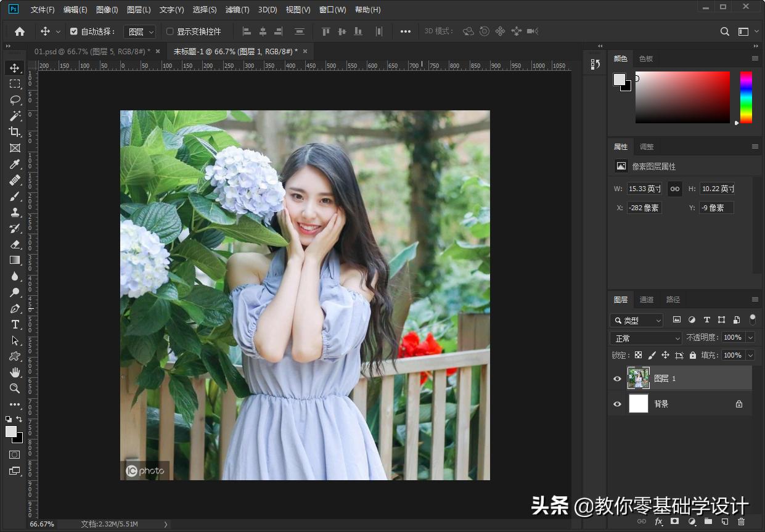
Task: Click the W width input field
Action: 645,189
